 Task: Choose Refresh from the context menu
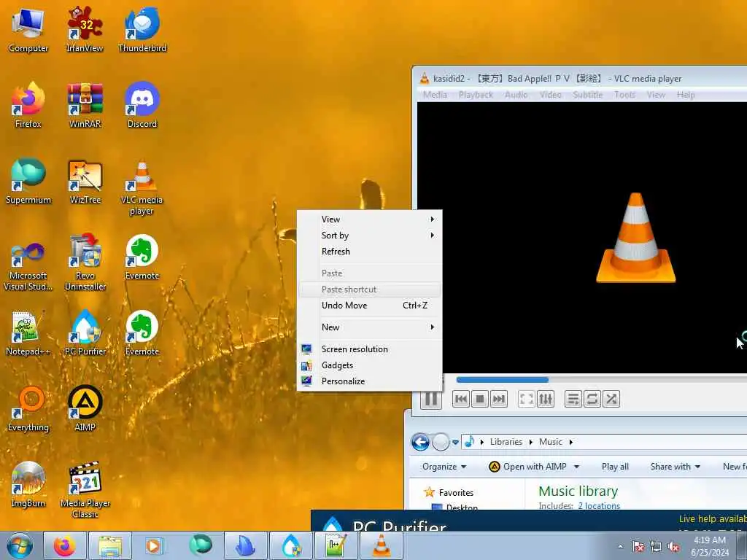point(369,252)
